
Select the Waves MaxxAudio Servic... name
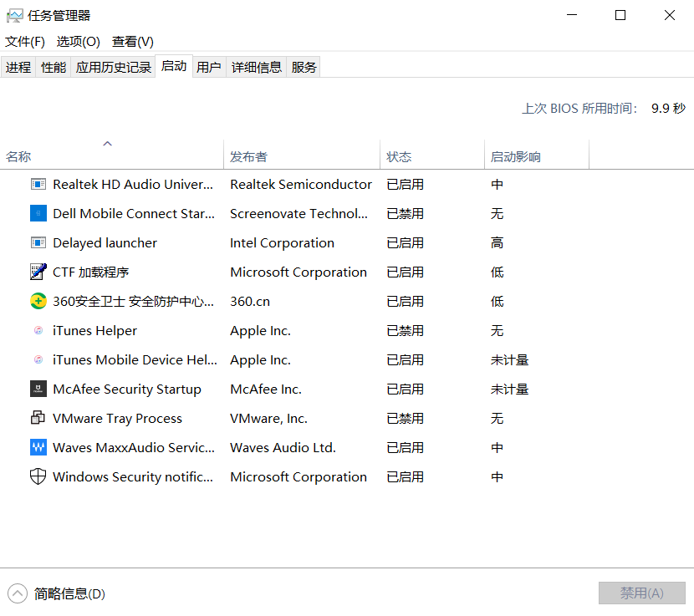[134, 447]
